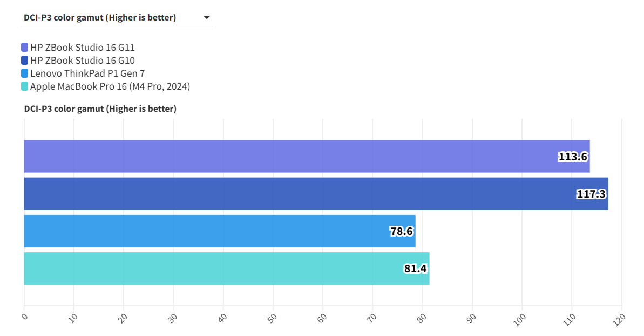Screen dimensions: 644x336
Task: Click Apple MacBook Pro 16 legend swatch
Action: [x=25, y=86]
